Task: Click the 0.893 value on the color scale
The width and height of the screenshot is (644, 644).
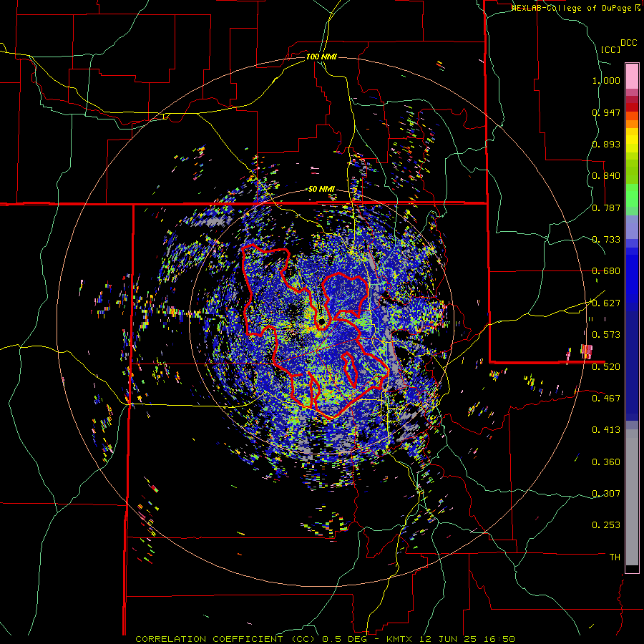Action: tap(606, 144)
